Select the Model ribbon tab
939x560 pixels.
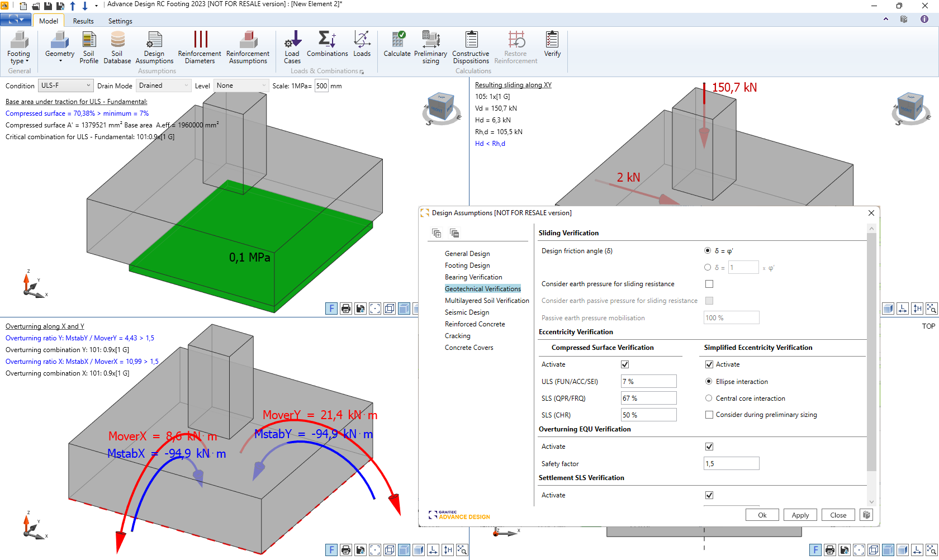(49, 21)
